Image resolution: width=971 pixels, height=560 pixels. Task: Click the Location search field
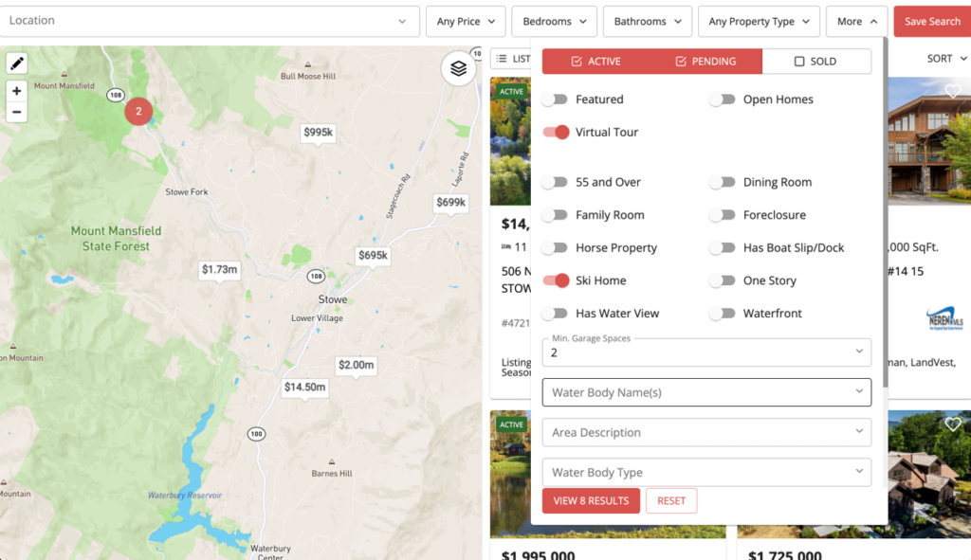210,22
